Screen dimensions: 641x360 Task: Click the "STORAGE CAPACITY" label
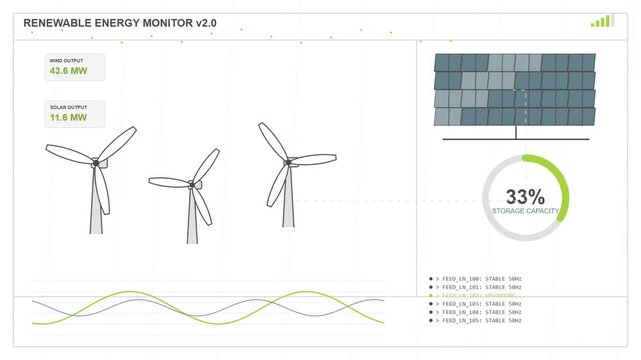[x=525, y=211]
